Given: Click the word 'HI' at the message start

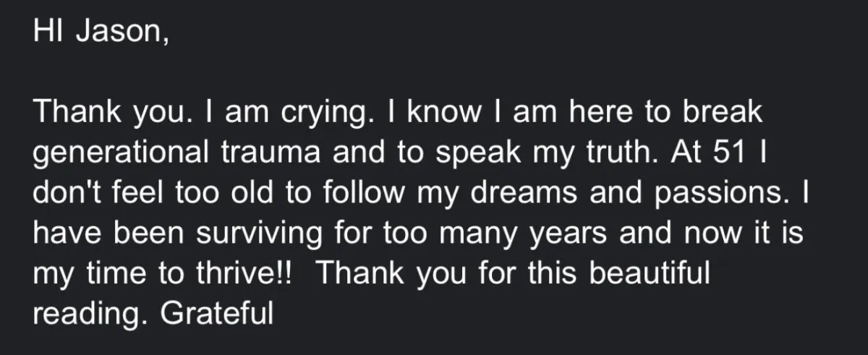Looking at the screenshot, I should [48, 34].
